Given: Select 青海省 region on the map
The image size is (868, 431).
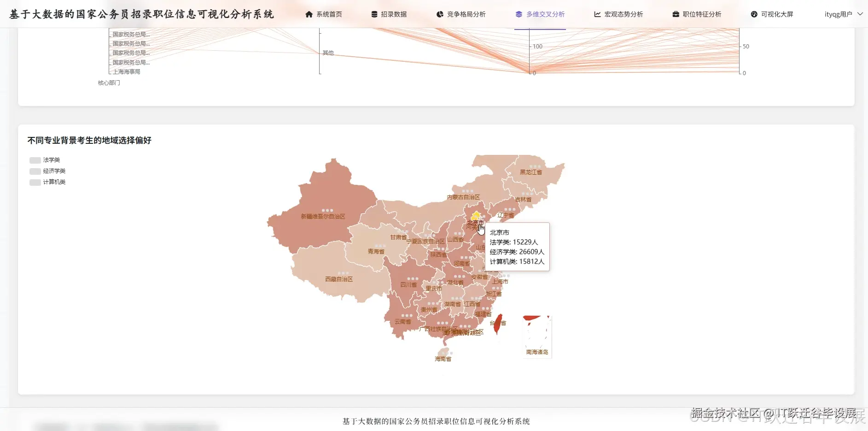Looking at the screenshot, I should pos(376,251).
